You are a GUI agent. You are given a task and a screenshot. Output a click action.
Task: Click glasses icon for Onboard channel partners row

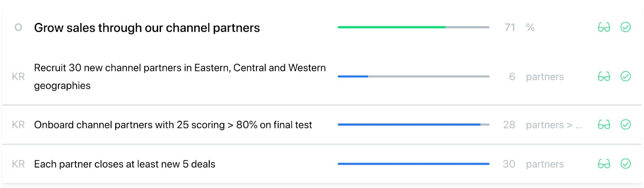[x=604, y=125]
